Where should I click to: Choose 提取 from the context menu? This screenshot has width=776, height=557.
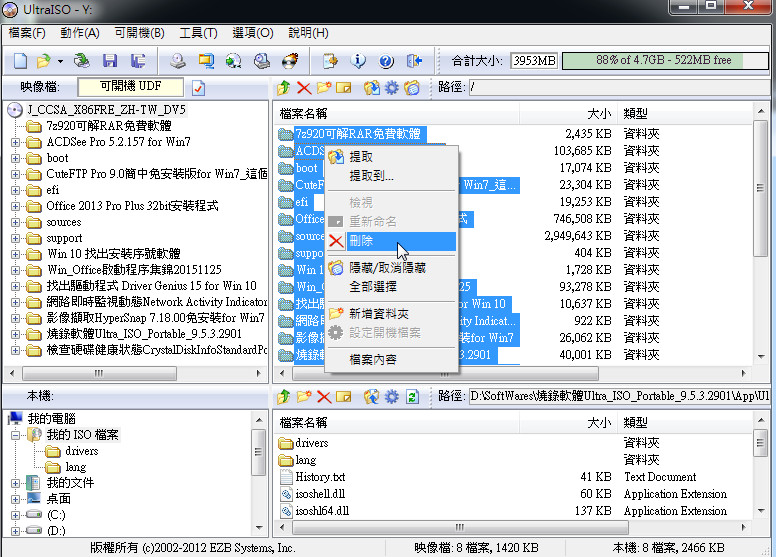391,157
